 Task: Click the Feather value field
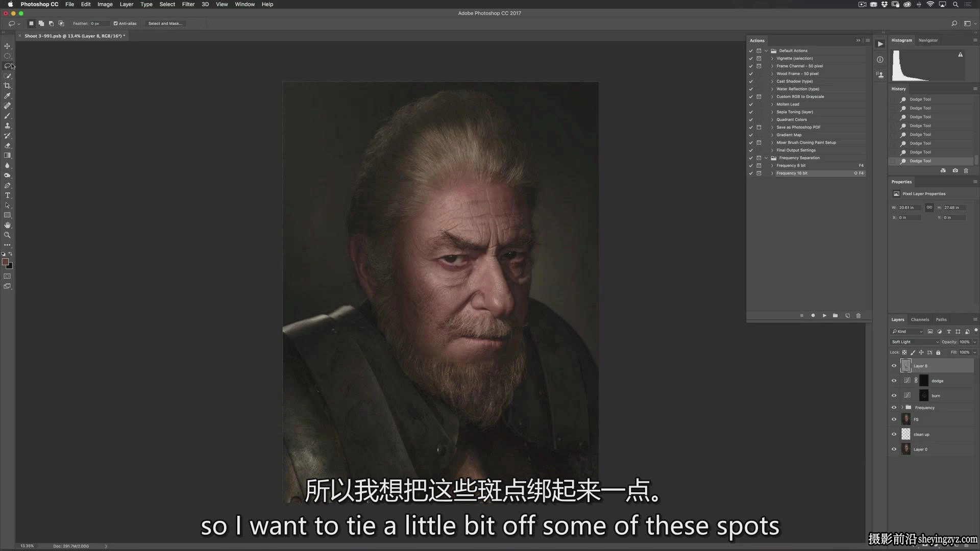coord(99,23)
